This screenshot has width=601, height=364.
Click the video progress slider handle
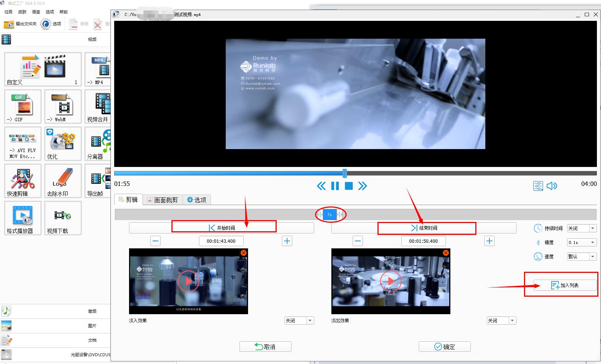345,173
